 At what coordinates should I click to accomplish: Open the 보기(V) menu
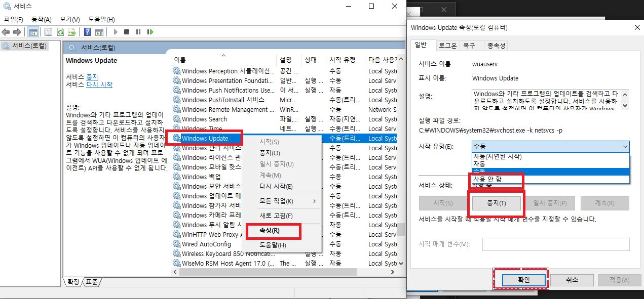tap(70, 20)
